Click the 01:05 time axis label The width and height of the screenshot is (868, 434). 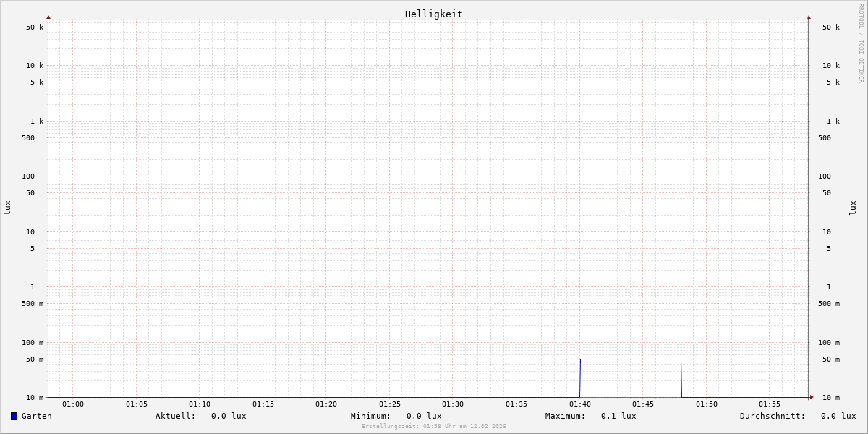point(137,404)
